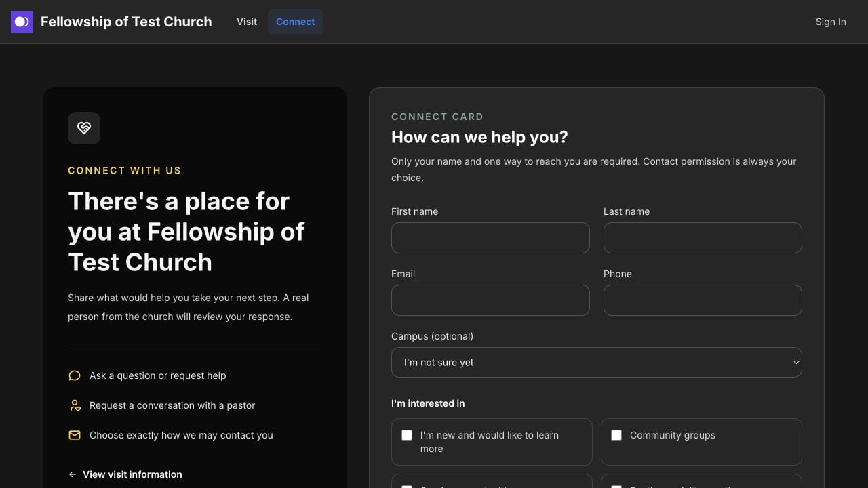Click the "Campus (optional)" label
This screenshot has width=868, height=488.
(x=432, y=336)
